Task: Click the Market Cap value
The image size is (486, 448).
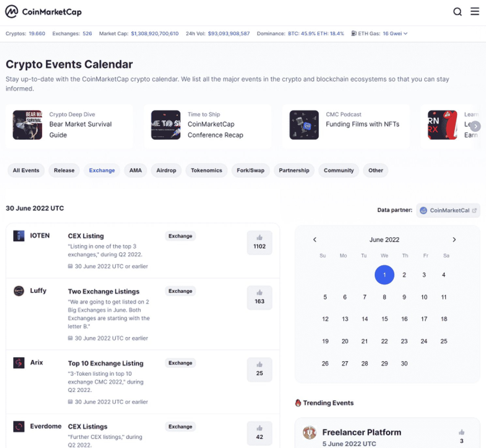Action: click(155, 34)
